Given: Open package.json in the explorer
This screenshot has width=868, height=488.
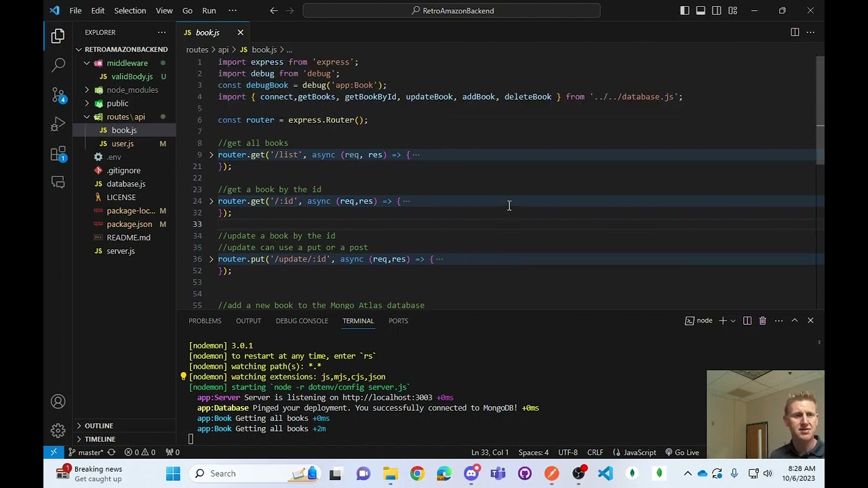Looking at the screenshot, I should point(129,224).
